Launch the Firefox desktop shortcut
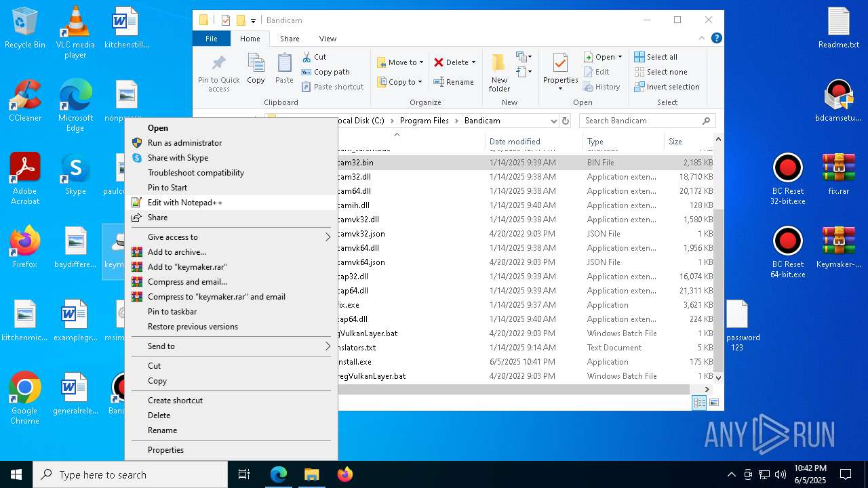The image size is (868, 488). click(25, 248)
